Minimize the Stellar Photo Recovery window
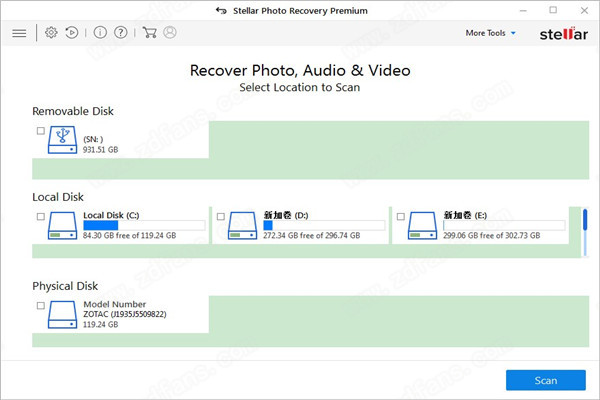Screen dimensions: 600x400 [523, 10]
